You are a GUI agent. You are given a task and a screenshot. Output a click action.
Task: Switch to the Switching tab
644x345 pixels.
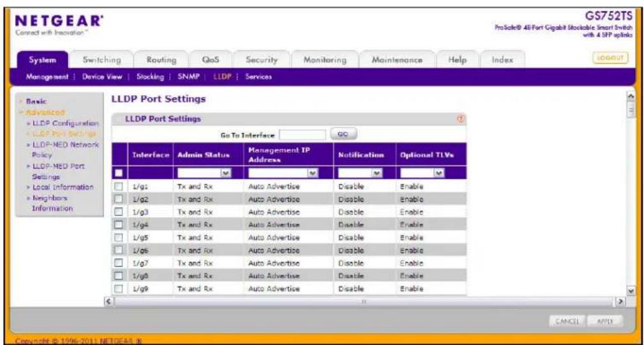(101, 61)
